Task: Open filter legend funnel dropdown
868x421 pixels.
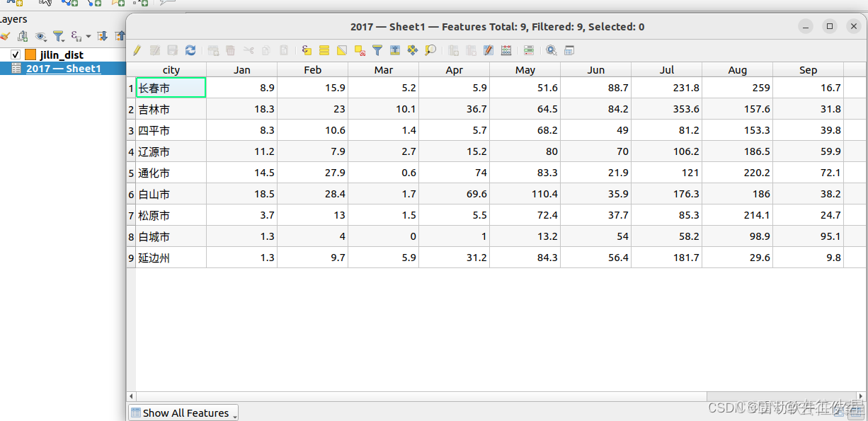Action: pos(59,36)
